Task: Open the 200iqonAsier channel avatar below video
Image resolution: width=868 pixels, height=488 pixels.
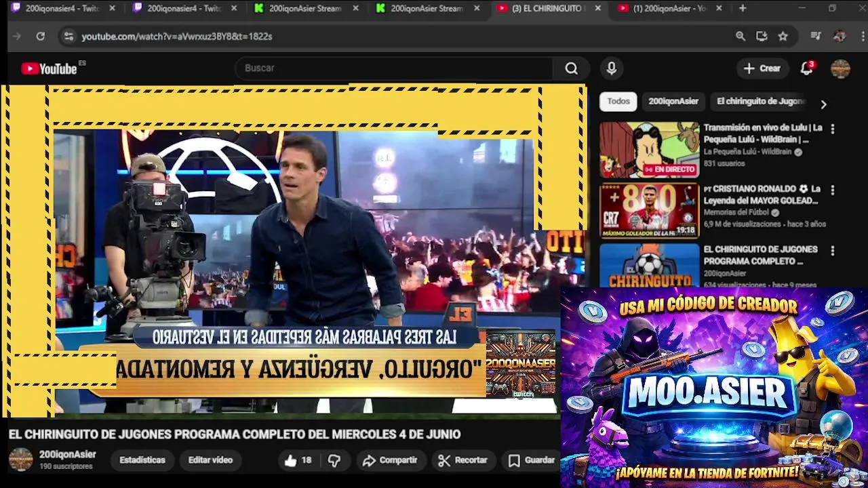Action: click(x=20, y=460)
